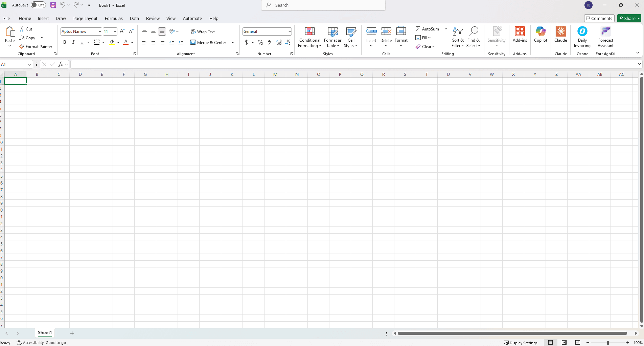
Task: Toggle bold formatting
Action: point(64,42)
